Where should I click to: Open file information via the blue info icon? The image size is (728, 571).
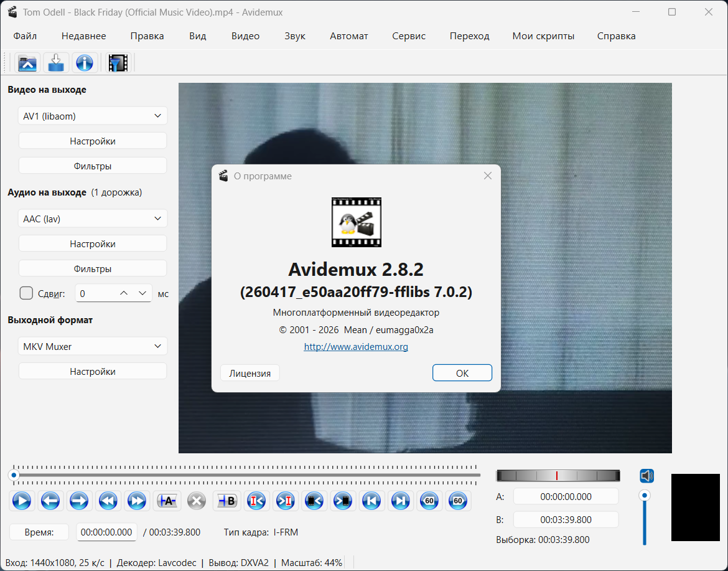[84, 63]
